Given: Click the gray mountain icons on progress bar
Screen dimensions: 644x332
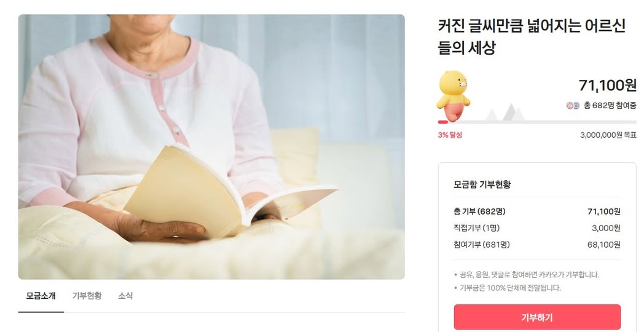Looking at the screenshot, I should click(505, 112).
